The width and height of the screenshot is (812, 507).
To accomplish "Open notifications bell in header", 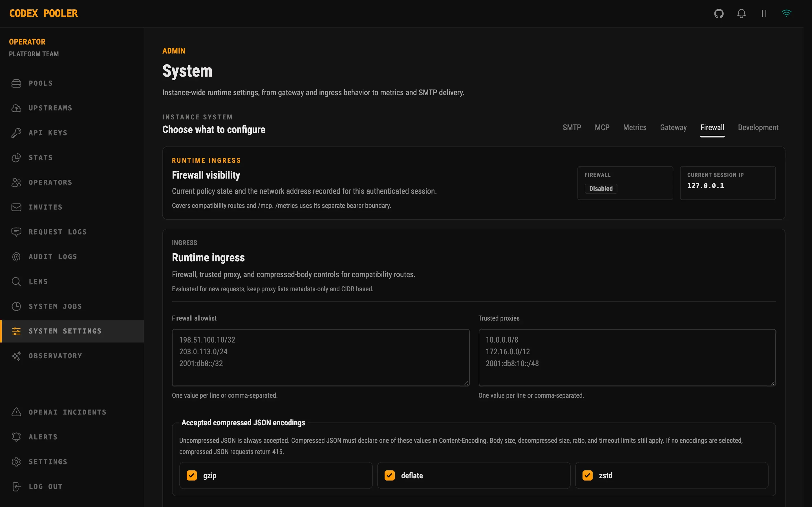I will click(741, 14).
